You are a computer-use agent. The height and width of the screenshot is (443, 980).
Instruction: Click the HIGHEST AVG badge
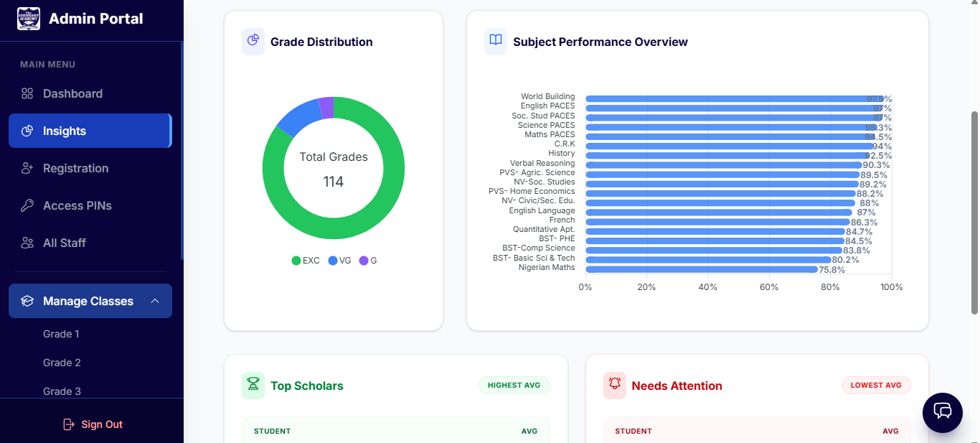point(514,385)
